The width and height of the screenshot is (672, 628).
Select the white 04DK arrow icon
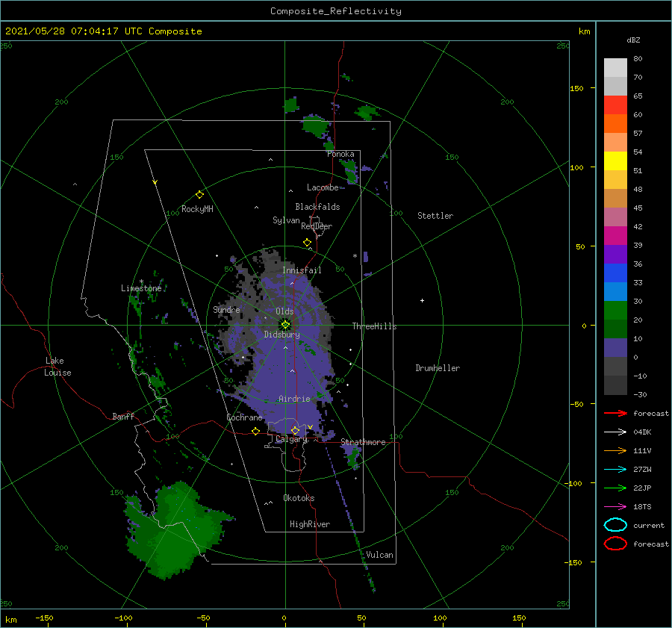click(615, 432)
